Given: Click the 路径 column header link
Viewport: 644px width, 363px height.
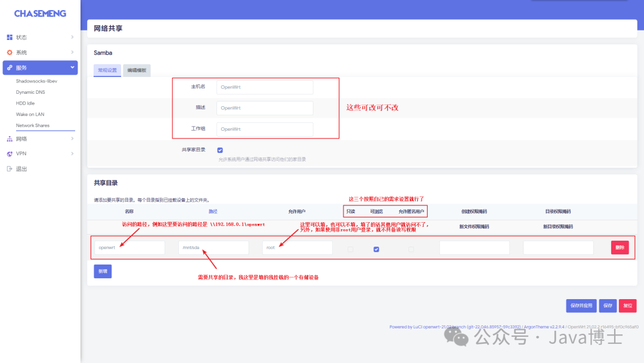Looking at the screenshot, I should click(212, 211).
